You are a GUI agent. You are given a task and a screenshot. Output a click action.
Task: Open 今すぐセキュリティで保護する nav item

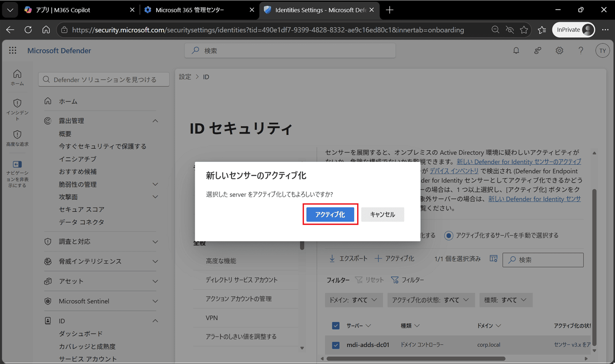click(x=102, y=146)
